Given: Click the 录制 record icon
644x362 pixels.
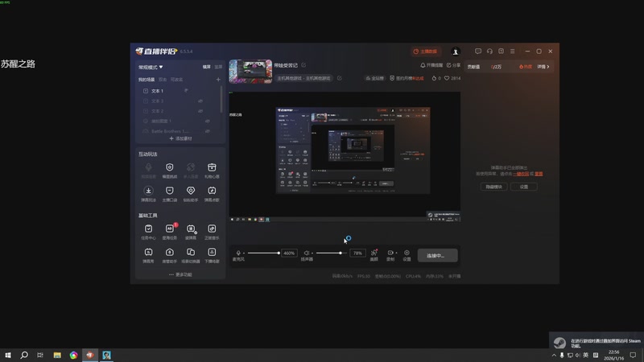Looking at the screenshot, I should tap(390, 253).
